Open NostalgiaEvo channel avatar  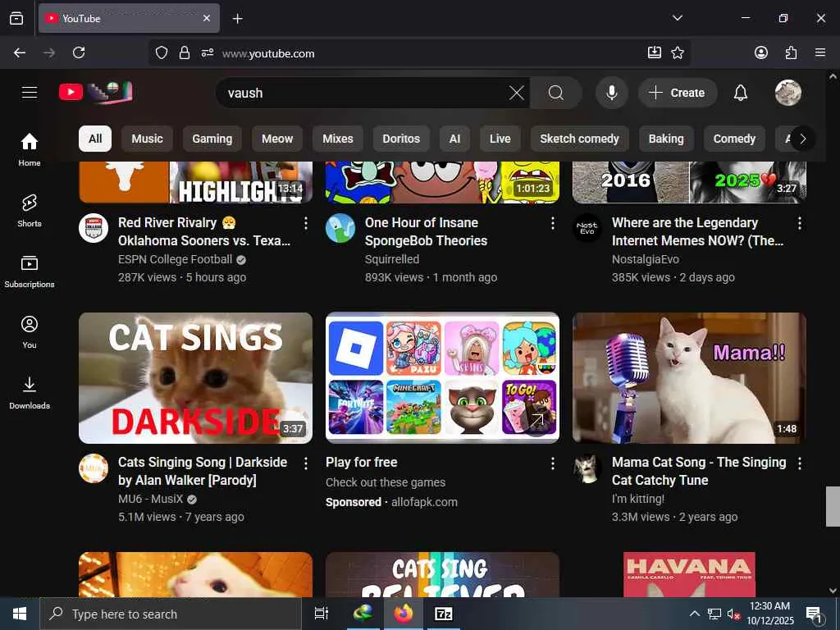click(x=587, y=228)
